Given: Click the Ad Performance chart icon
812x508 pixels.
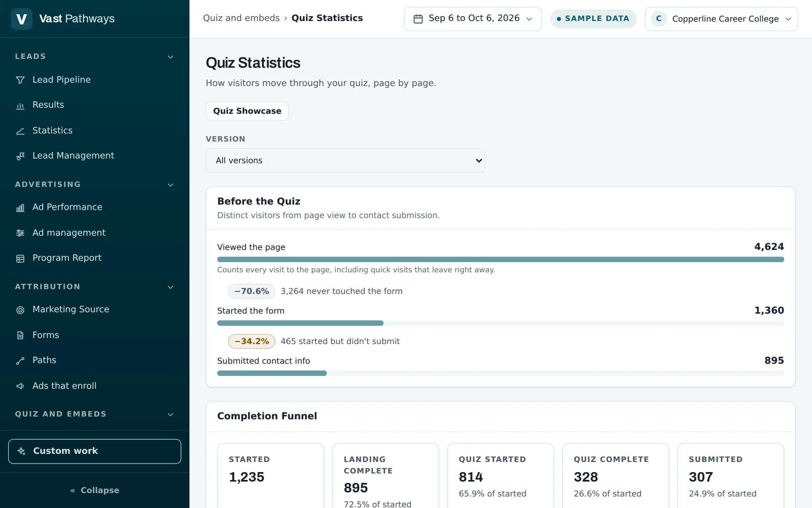Looking at the screenshot, I should pos(20,208).
